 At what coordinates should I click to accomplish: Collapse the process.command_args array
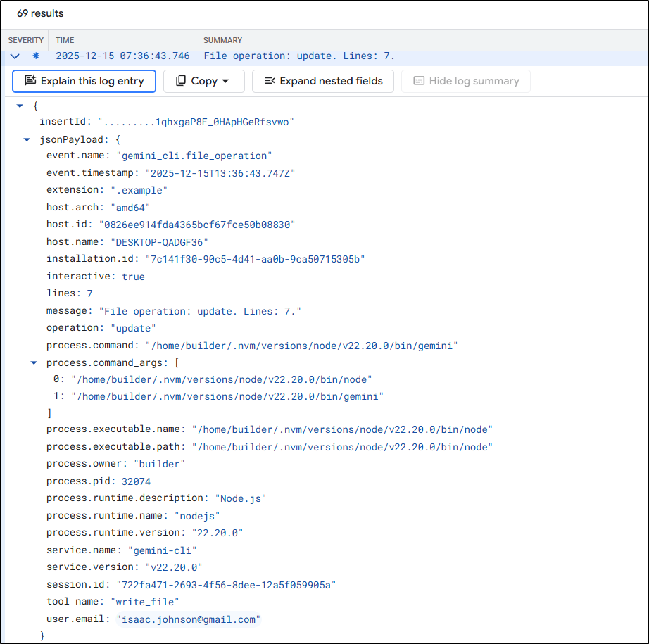pos(34,362)
